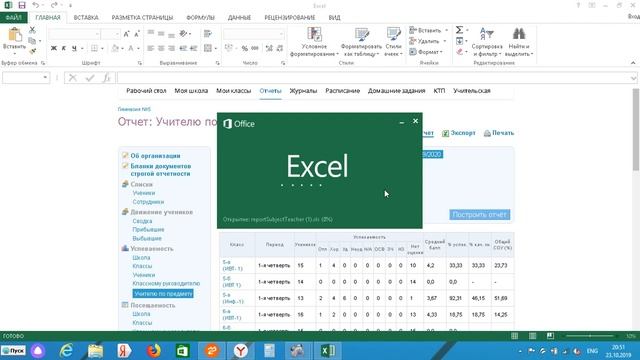This screenshot has width=640, height=360.
Task: Click the insert function fx icon
Action: click(107, 78)
